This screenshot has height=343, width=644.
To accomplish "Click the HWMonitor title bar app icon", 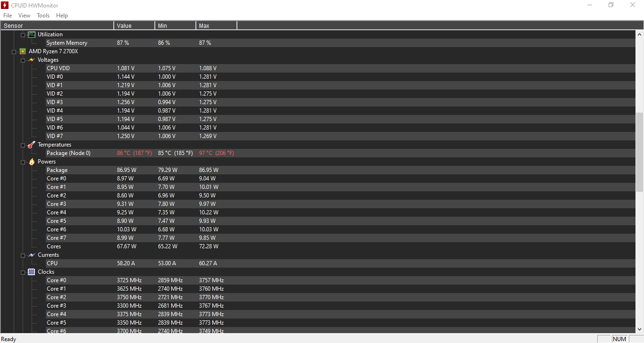I will tap(5, 5).
